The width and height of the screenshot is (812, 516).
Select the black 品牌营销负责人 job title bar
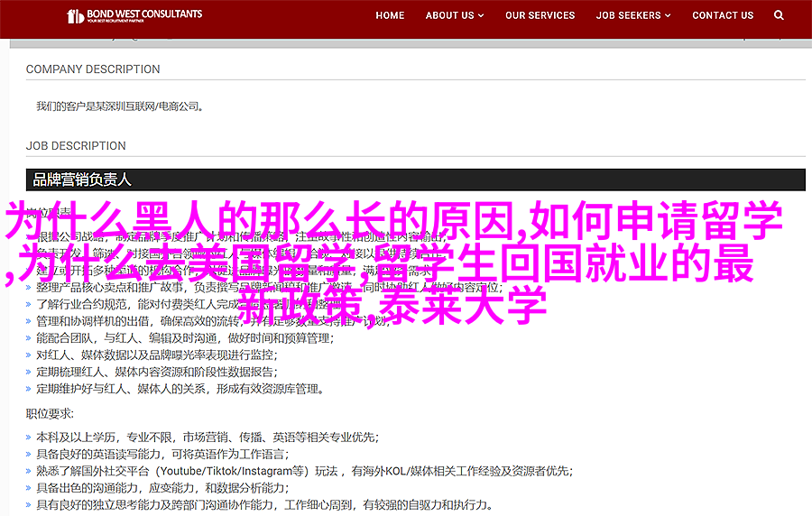415,180
